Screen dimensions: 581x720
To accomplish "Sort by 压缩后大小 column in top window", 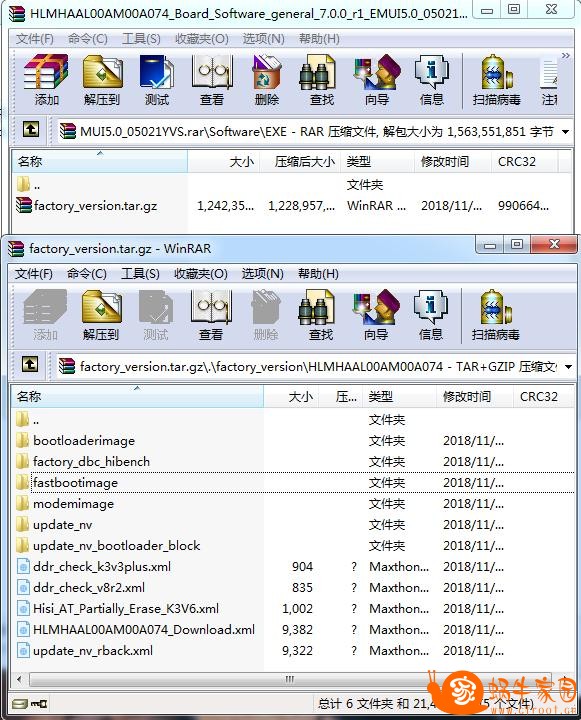I will 300,162.
